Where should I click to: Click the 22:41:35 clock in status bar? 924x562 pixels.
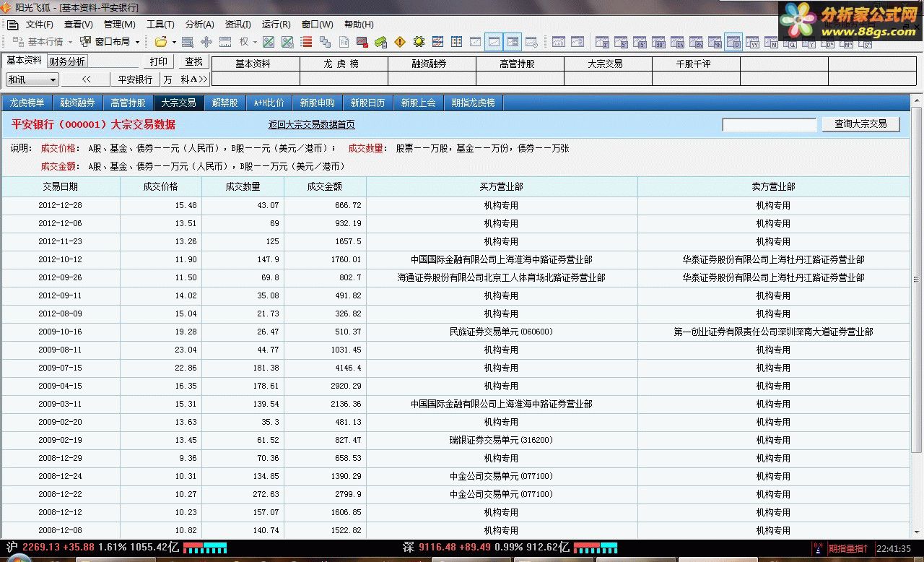894,549
